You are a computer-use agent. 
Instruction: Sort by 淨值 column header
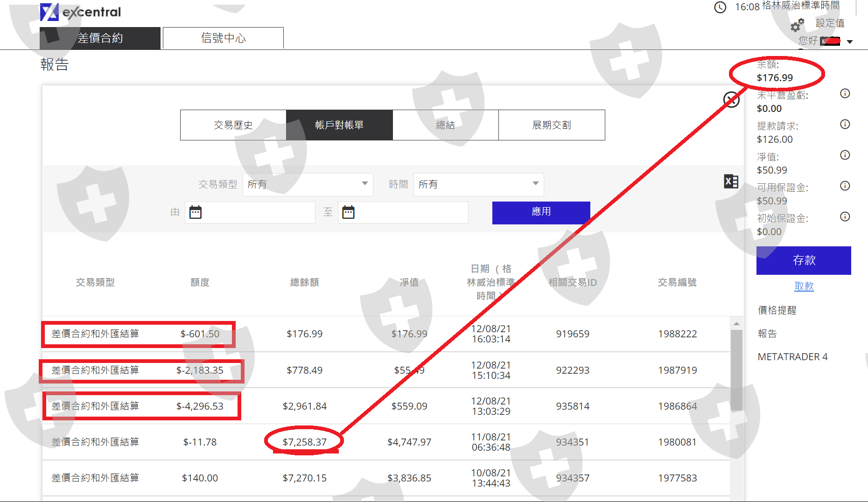pyautogui.click(x=409, y=282)
